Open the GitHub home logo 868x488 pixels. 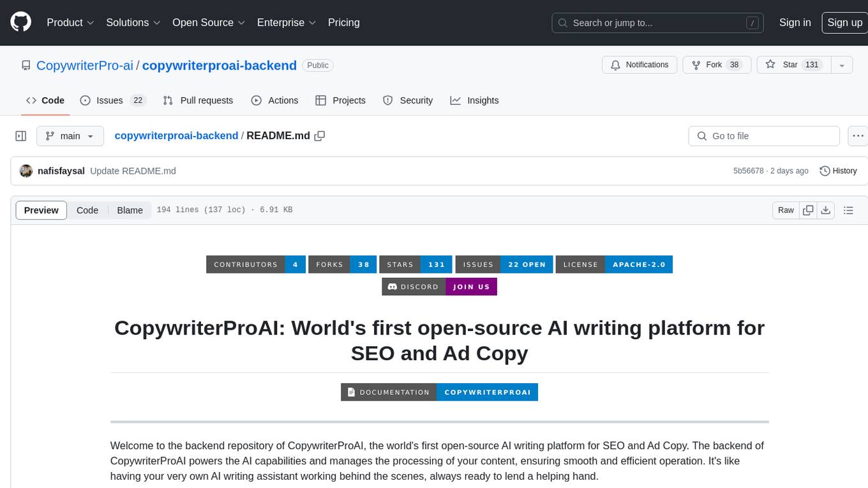pyautogui.click(x=20, y=22)
